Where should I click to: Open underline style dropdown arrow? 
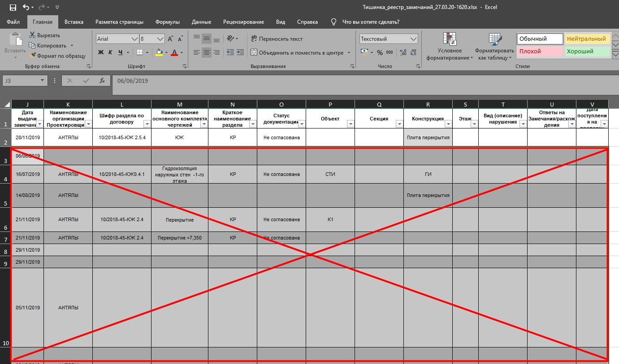click(x=128, y=52)
